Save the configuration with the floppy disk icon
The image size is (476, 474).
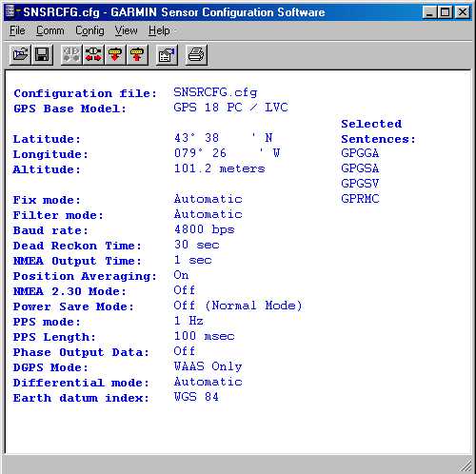coord(42,55)
